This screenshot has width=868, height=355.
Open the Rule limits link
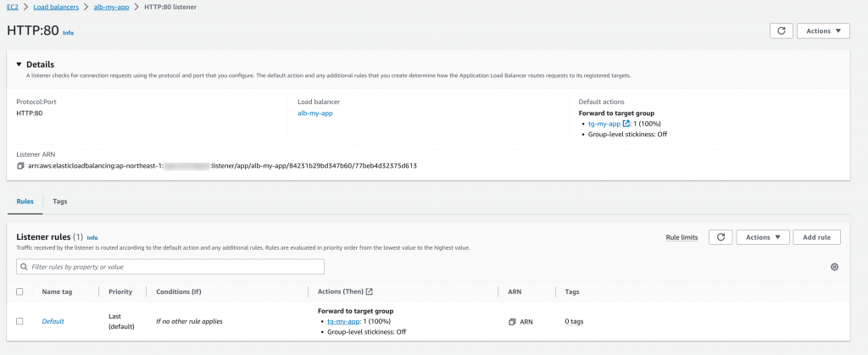pyautogui.click(x=682, y=237)
